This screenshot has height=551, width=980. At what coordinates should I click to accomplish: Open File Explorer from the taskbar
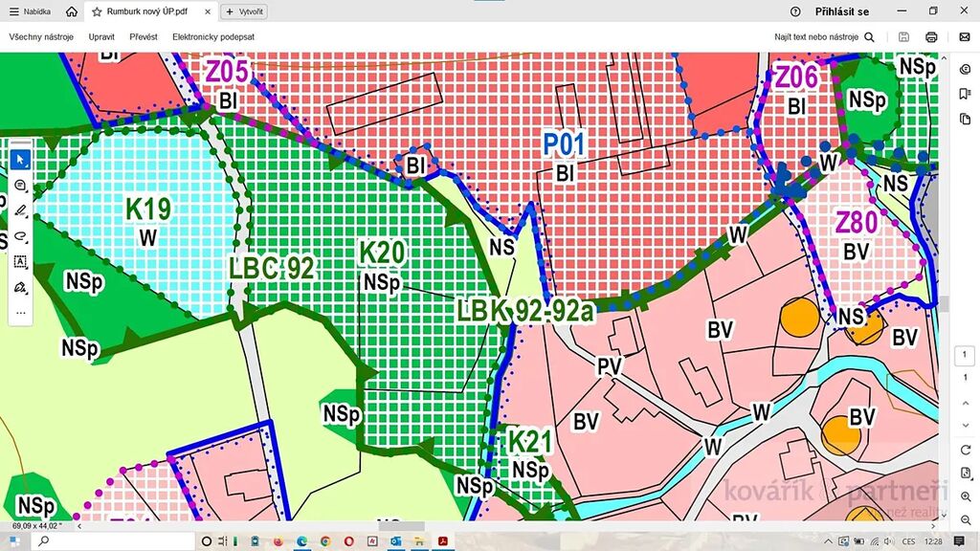[419, 541]
